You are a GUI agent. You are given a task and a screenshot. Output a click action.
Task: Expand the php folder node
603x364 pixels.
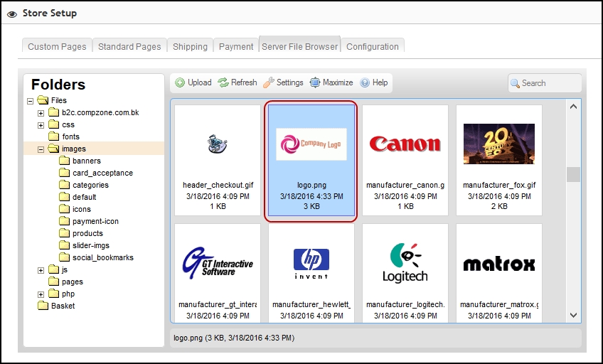41,295
